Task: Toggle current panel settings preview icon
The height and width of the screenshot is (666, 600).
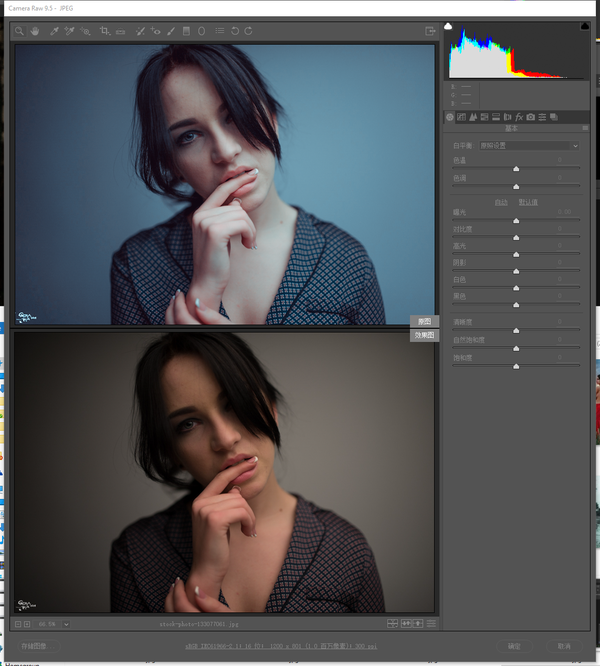Action: coord(431,624)
